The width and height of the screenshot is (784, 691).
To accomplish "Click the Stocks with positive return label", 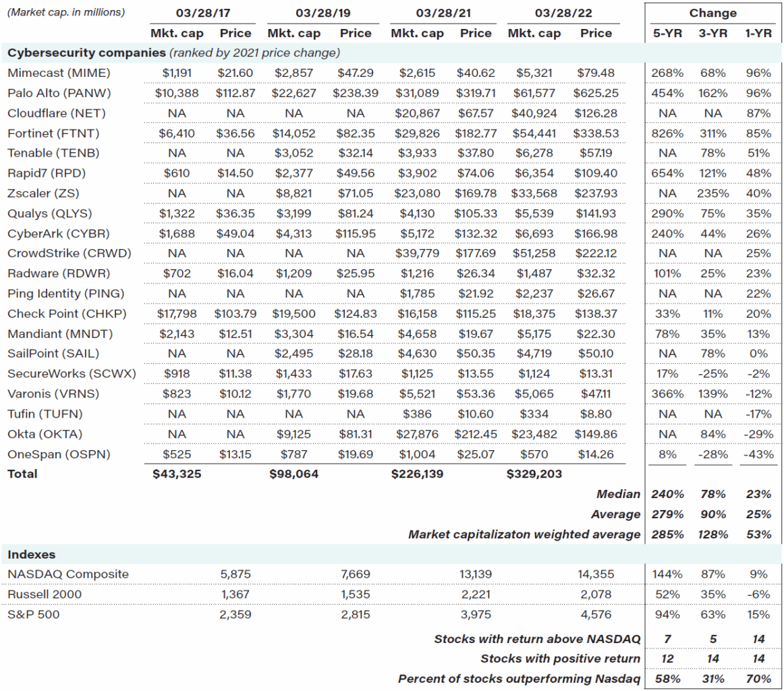I will [560, 658].
